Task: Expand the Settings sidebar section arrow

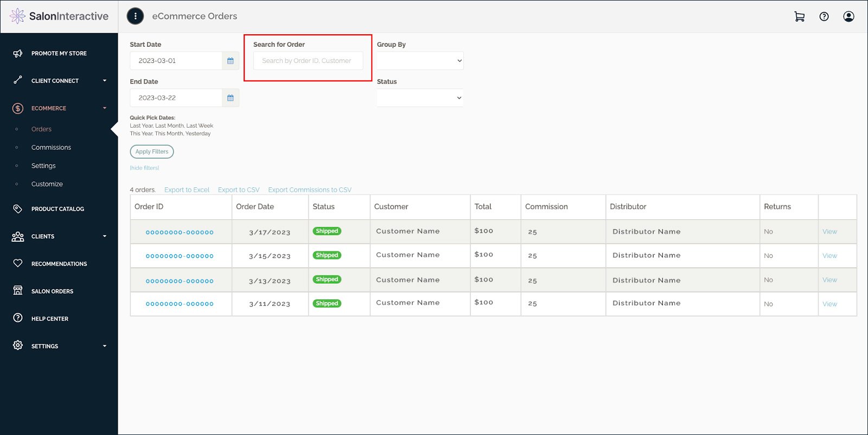Action: click(105, 346)
